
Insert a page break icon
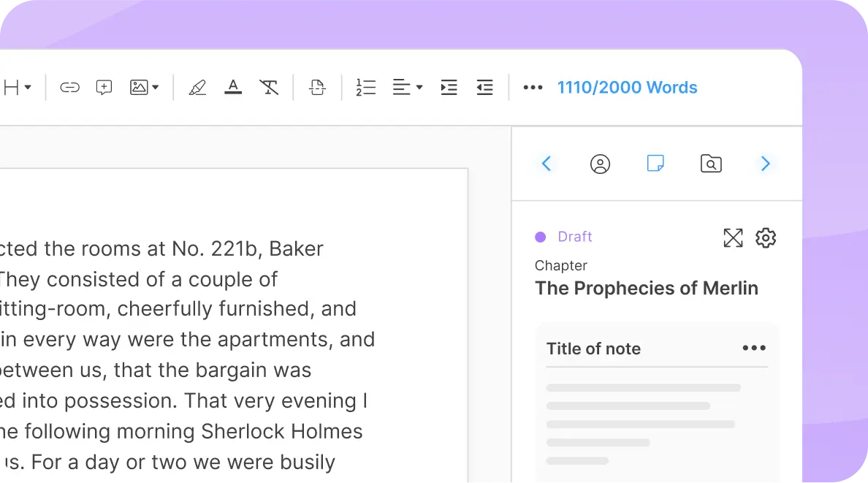(317, 88)
